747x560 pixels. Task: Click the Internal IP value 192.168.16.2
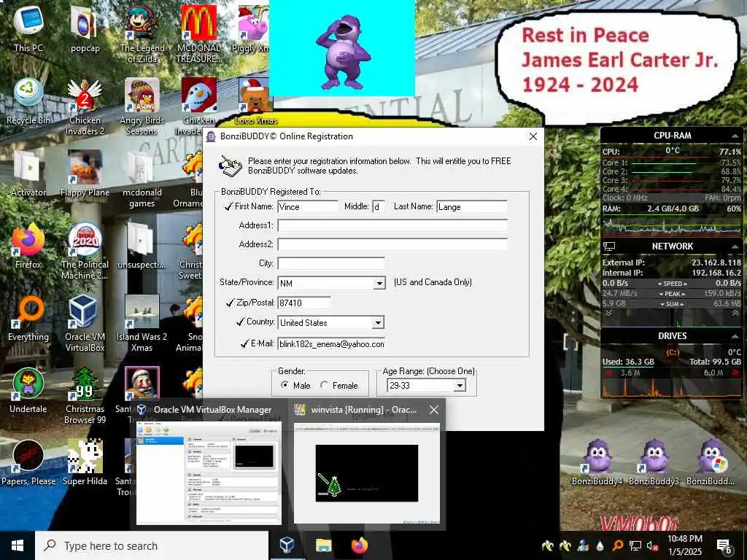click(716, 273)
